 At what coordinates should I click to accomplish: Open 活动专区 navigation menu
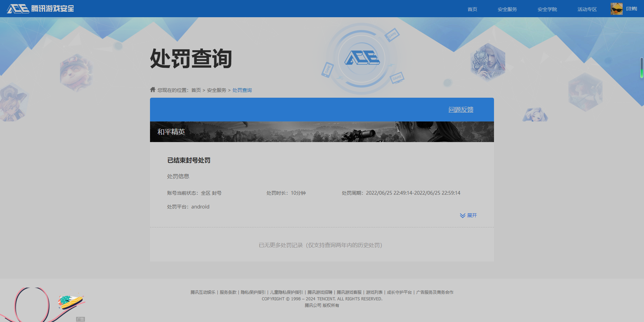tap(587, 9)
